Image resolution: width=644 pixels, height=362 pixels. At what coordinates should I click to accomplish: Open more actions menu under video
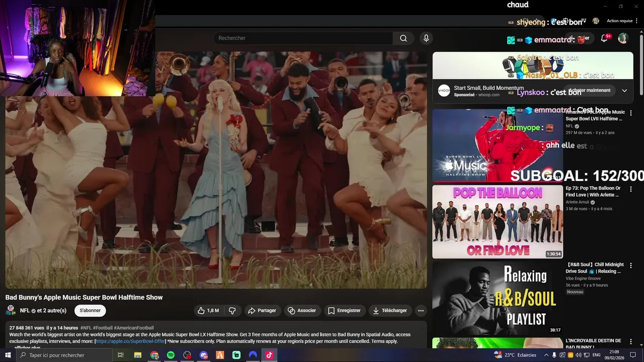[421, 311]
